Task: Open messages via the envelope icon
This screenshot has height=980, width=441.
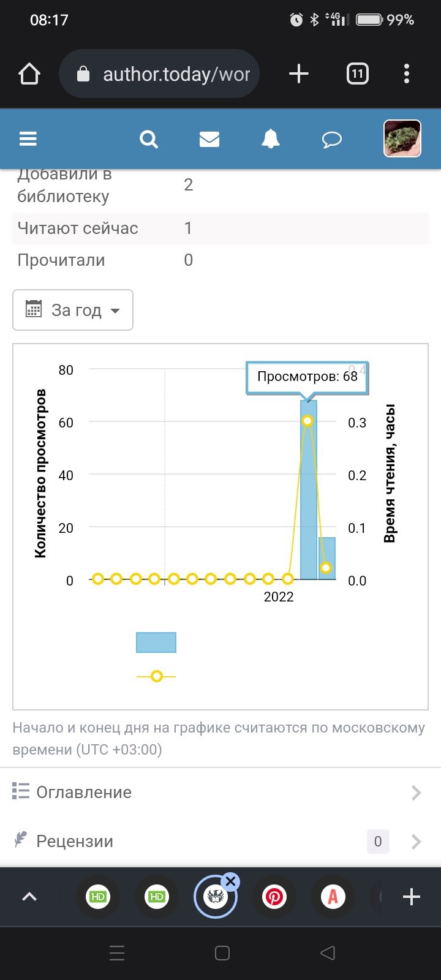Action: [x=209, y=139]
